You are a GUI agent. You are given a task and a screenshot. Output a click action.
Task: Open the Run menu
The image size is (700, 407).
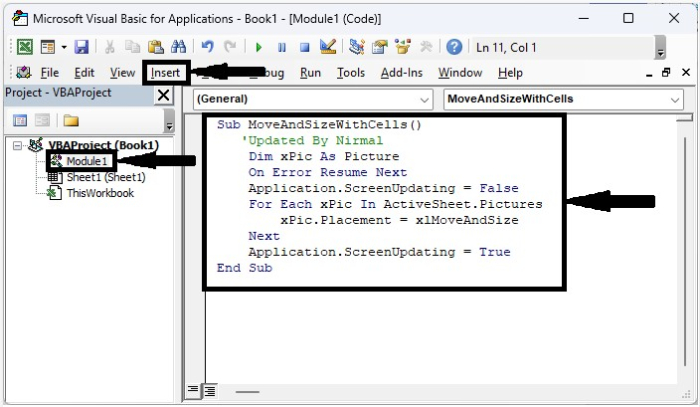coord(310,73)
